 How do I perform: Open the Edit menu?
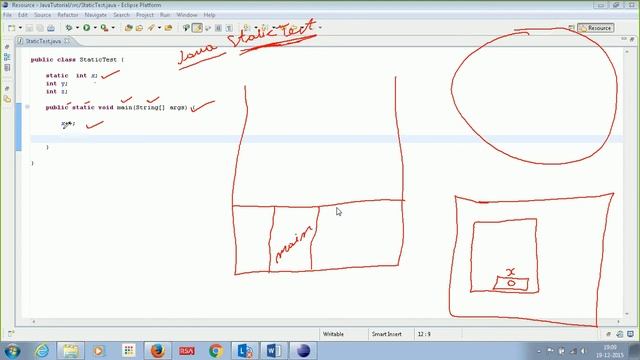22,15
